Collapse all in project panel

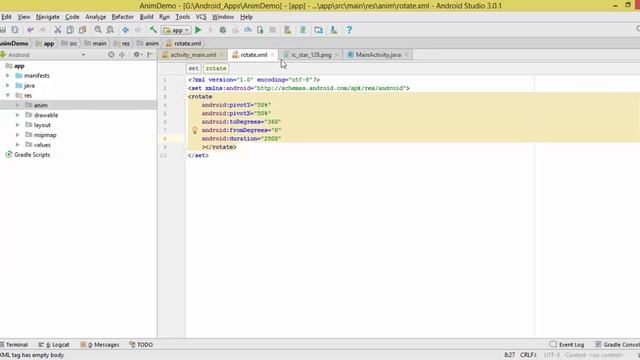click(x=122, y=55)
